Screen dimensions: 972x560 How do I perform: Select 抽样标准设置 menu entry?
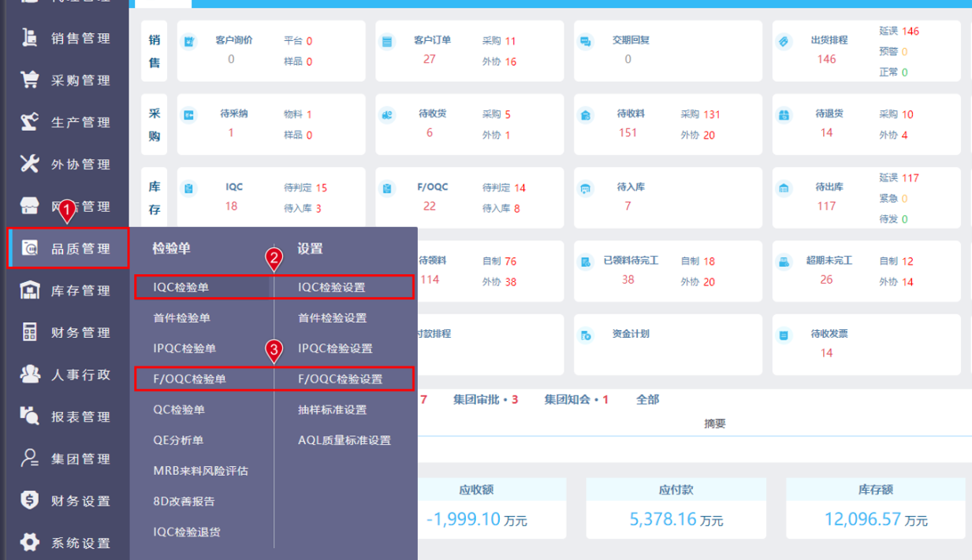333,410
